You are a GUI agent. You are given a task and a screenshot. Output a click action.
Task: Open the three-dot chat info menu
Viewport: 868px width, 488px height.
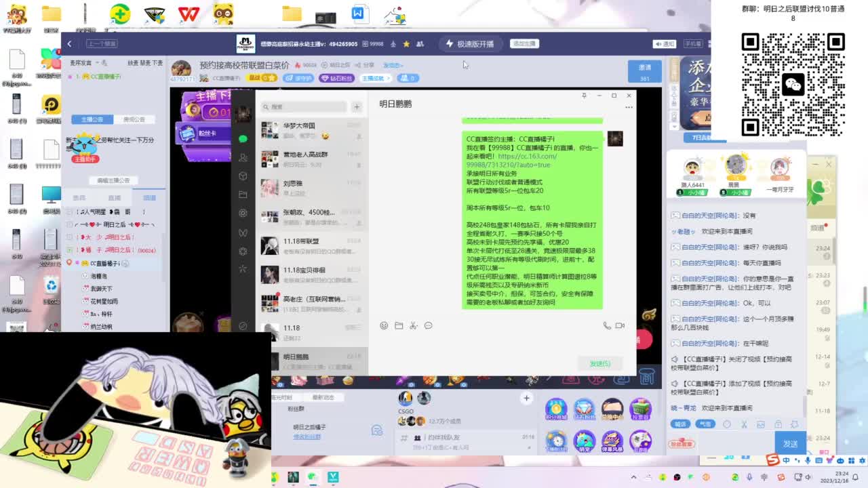point(629,106)
